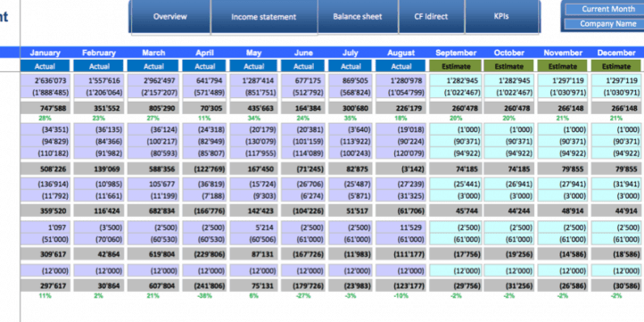Viewport: 644px width, 322px height.
Task: Click the total (229'806) in April
Action: click(204, 254)
